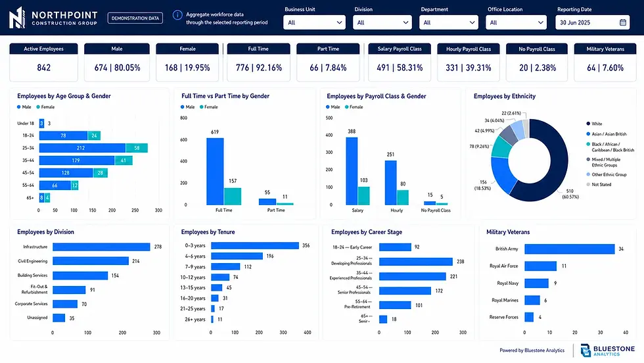Select the Infrastructure division bar
The height and width of the screenshot is (363, 644).
point(101,247)
